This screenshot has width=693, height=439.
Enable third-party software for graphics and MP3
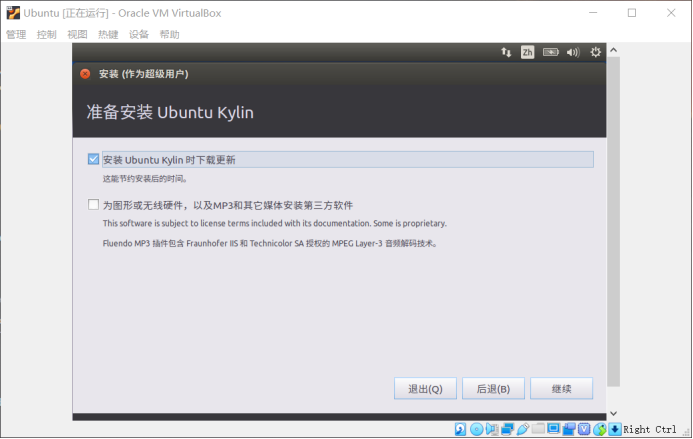93,204
